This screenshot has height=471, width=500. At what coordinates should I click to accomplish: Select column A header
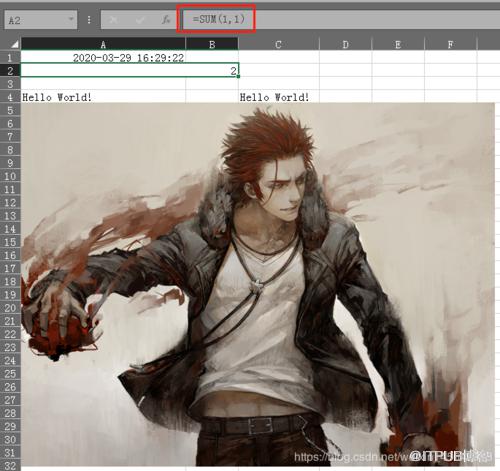(103, 44)
